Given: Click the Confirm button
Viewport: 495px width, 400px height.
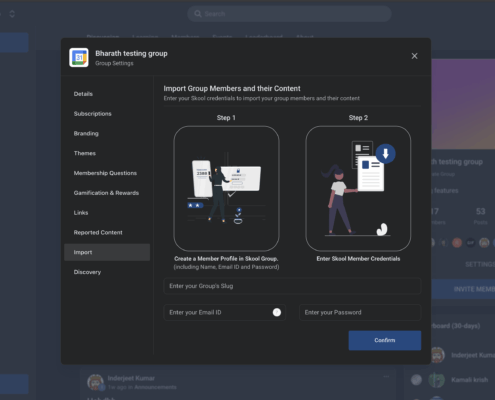Looking at the screenshot, I should (385, 340).
